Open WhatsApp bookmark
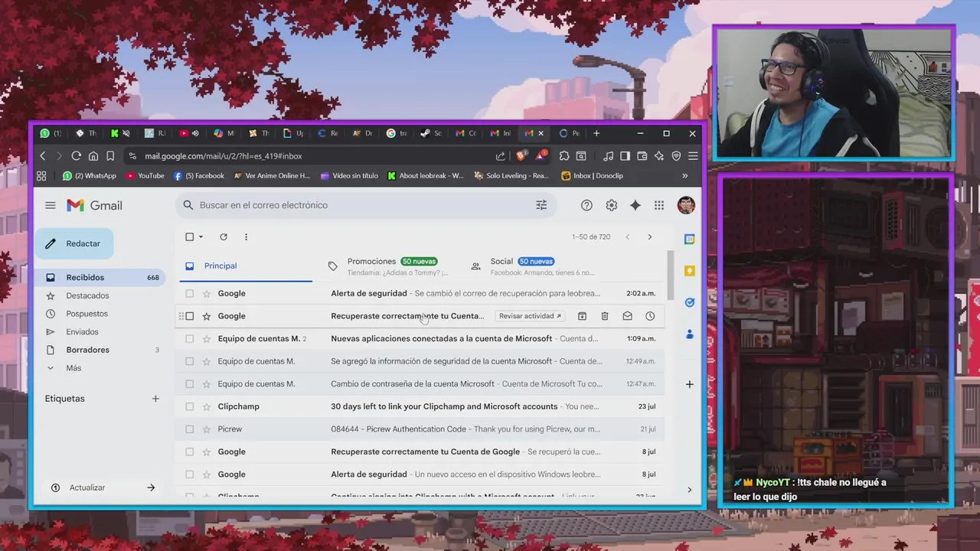Image resolution: width=980 pixels, height=551 pixels. point(89,175)
